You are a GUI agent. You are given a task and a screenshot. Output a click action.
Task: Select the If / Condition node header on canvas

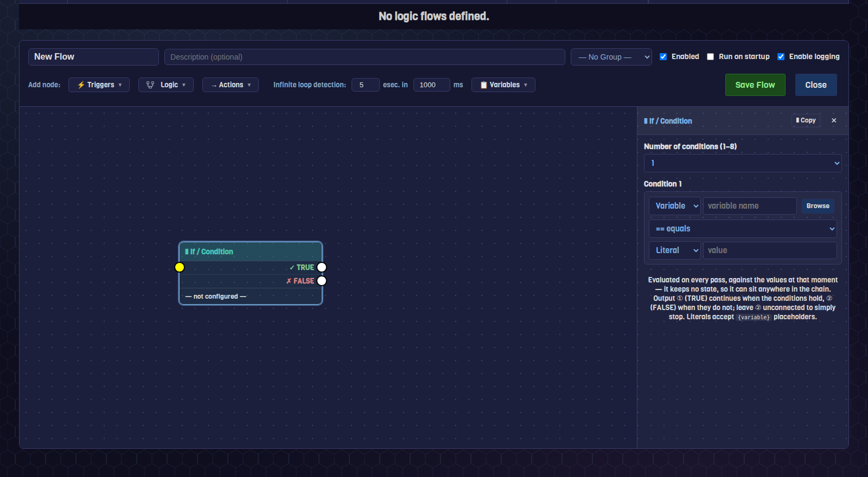point(251,252)
